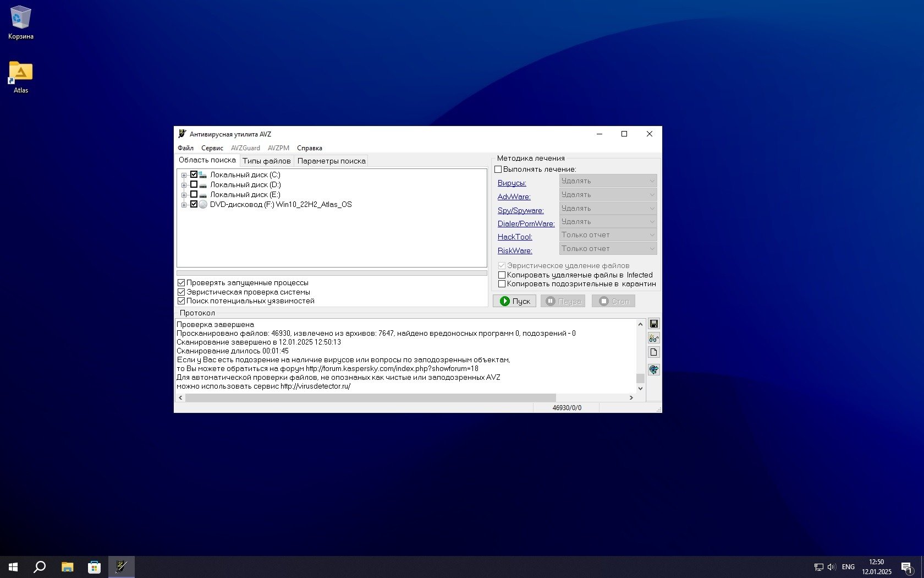Screen dimensions: 924x578
Task: Uncheck 'Проверять запущенные процессы' option
Action: (181, 283)
